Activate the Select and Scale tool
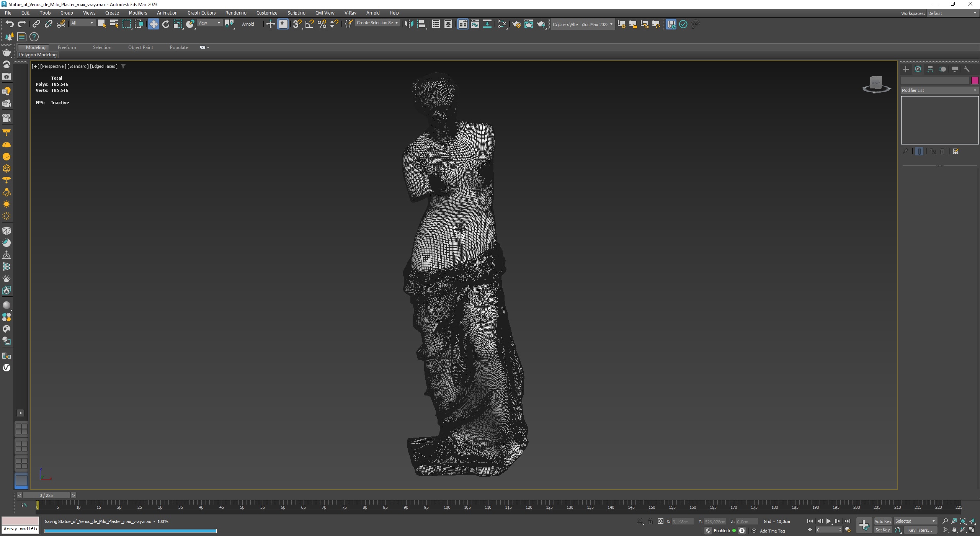Screen dimensions: 980x536 [178, 24]
